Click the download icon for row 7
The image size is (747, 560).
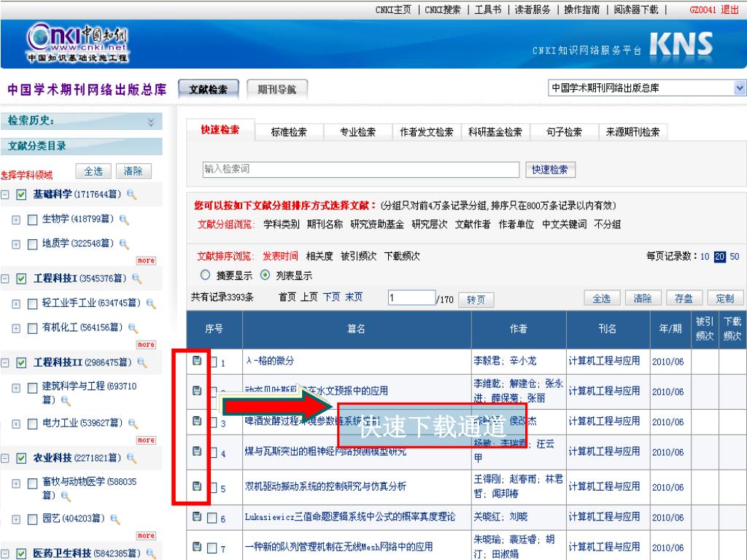197,546
